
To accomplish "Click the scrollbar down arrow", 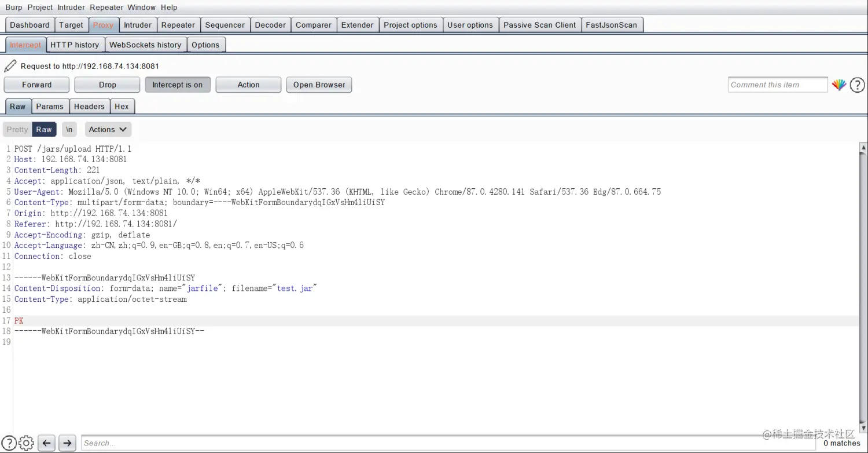I will [863, 428].
